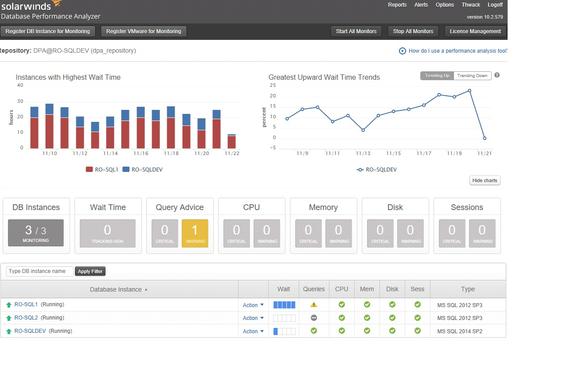Open the Action dropdown for RO-SQLDEV
579x386 pixels.
pos(253,331)
